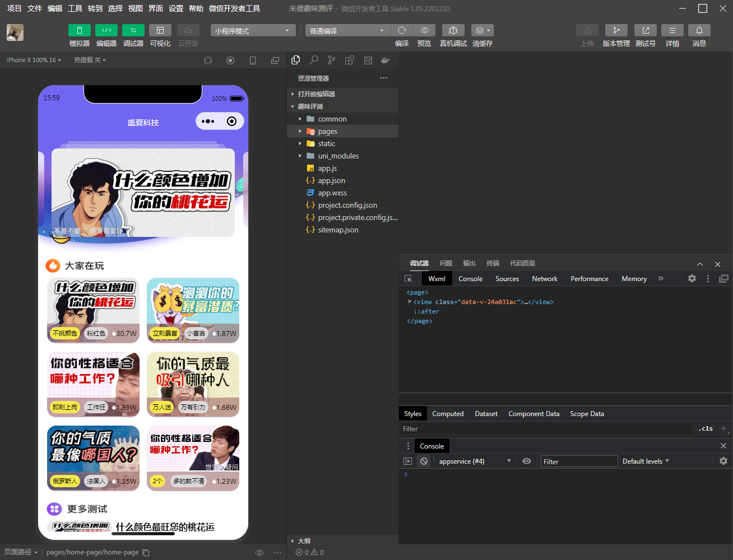The width and height of the screenshot is (733, 560).
Task: Open the mini program mode dropdown
Action: coord(253,31)
